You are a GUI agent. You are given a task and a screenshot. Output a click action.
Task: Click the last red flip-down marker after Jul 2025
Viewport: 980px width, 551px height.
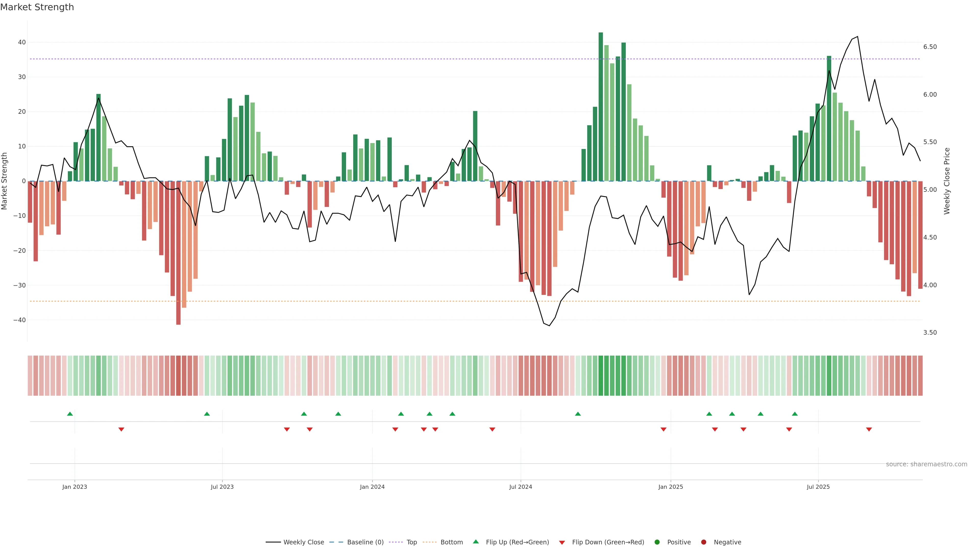pos(869,429)
